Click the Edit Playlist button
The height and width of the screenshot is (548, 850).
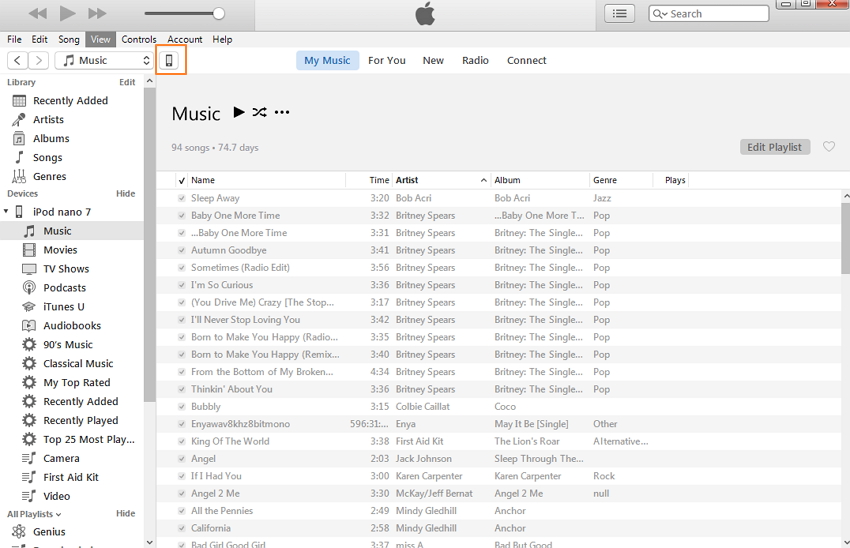point(774,147)
